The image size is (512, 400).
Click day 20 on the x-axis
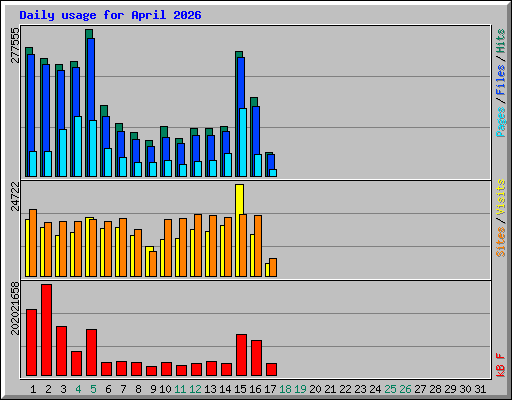[x=315, y=389]
